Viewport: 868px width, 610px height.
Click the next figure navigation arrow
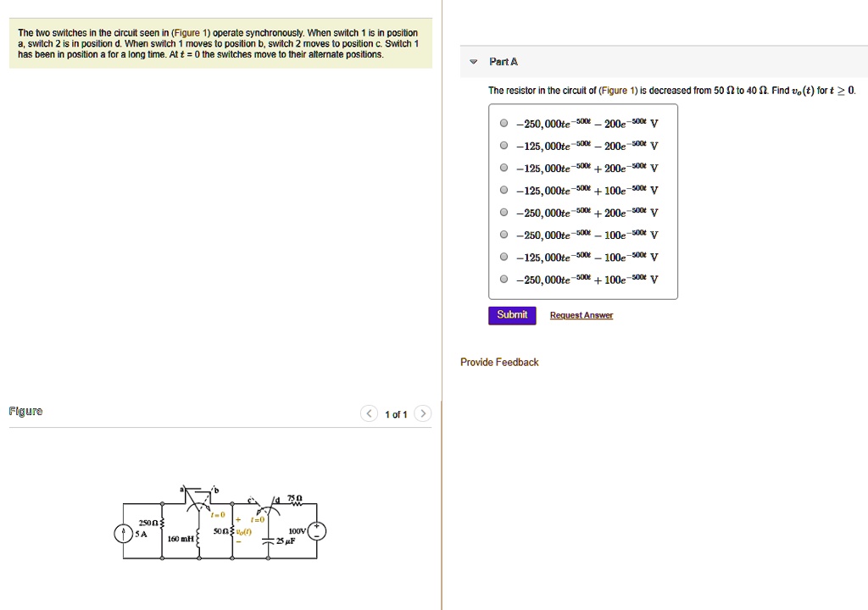pos(423,413)
